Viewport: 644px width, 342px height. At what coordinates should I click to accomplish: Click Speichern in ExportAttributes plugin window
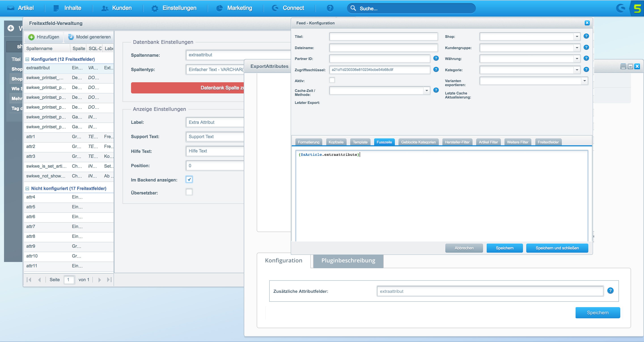[598, 313]
